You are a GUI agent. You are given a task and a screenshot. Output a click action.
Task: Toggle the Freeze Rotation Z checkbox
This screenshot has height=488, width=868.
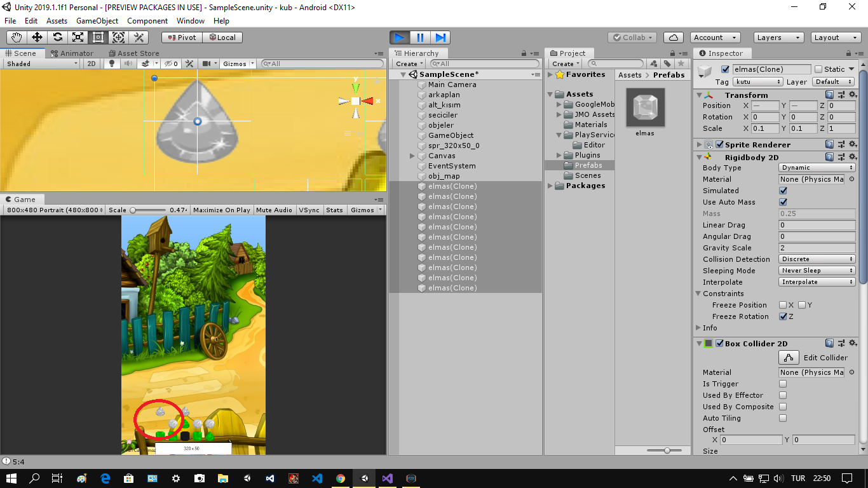[783, 316]
